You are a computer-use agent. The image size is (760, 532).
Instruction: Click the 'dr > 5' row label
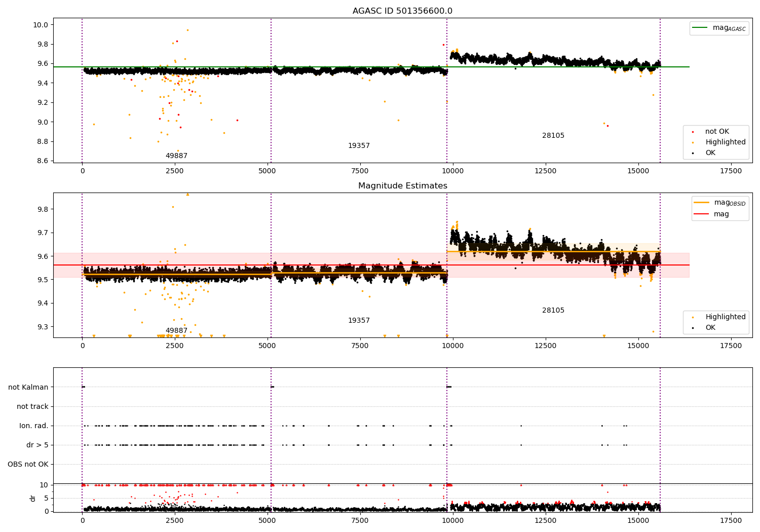pos(37,445)
